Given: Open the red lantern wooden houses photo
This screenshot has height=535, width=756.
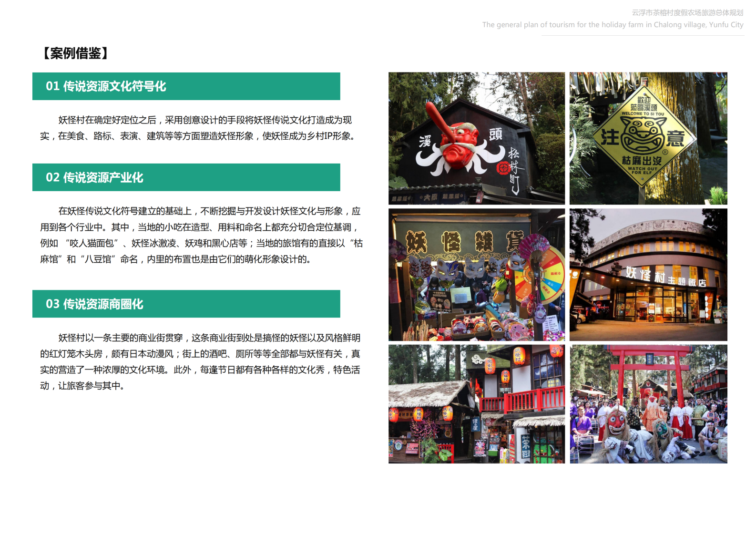Looking at the screenshot, I should pyautogui.click(x=477, y=404).
